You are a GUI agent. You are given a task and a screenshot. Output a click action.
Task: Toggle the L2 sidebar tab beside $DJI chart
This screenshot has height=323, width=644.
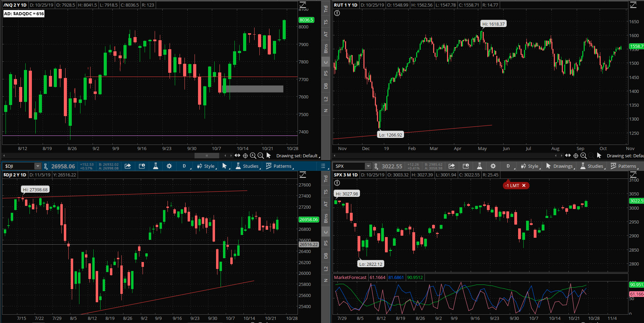[326, 269]
